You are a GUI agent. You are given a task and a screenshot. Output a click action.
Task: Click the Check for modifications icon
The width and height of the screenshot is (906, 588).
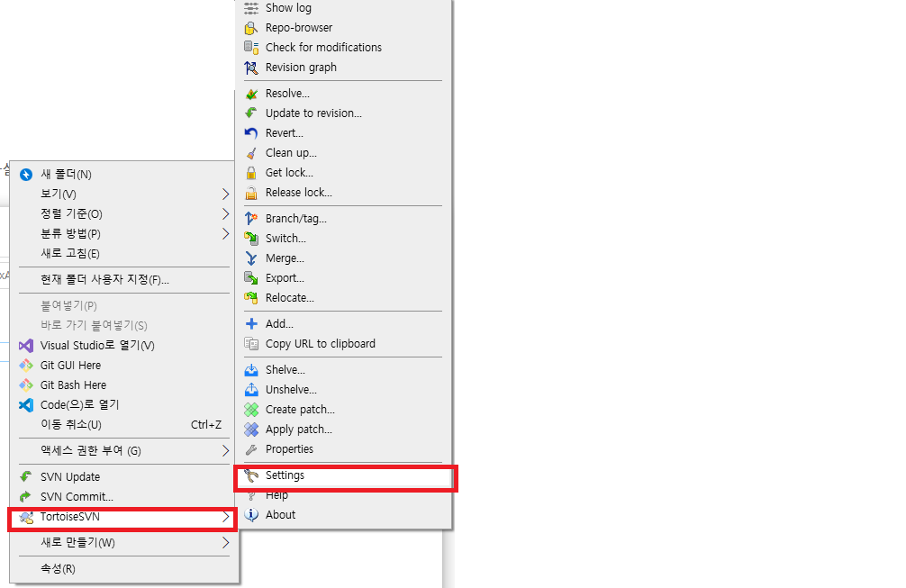250,48
